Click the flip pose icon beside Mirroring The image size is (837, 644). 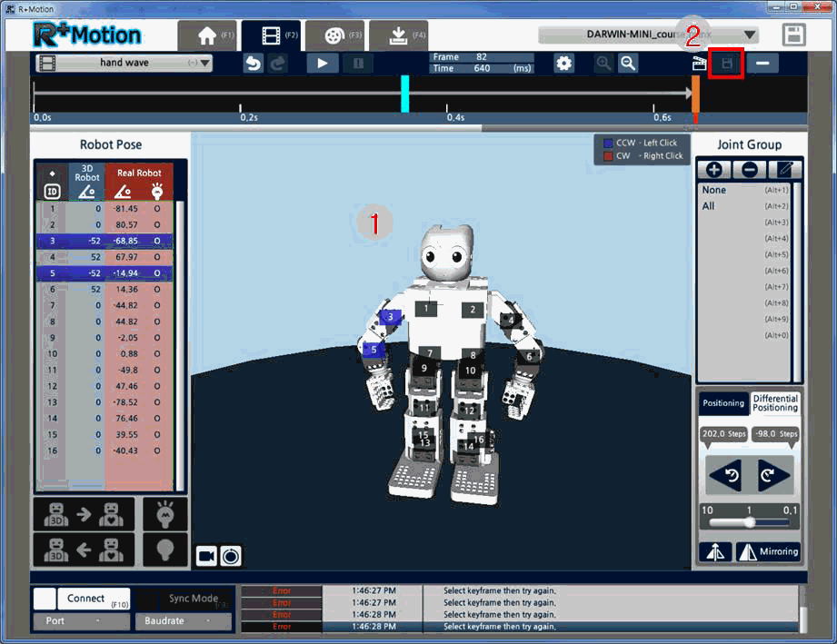[715, 551]
